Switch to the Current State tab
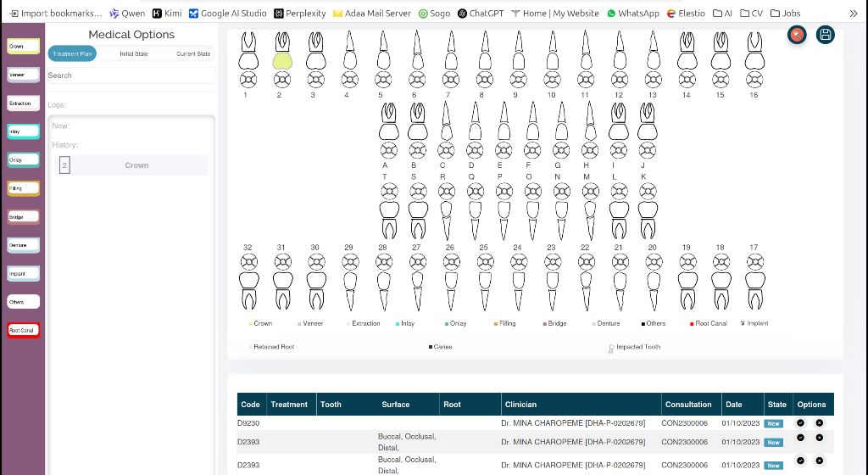The image size is (868, 475). click(x=193, y=53)
